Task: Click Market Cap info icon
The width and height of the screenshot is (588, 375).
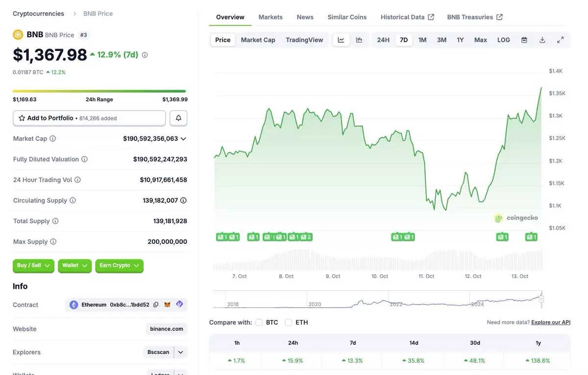Action: [x=53, y=139]
